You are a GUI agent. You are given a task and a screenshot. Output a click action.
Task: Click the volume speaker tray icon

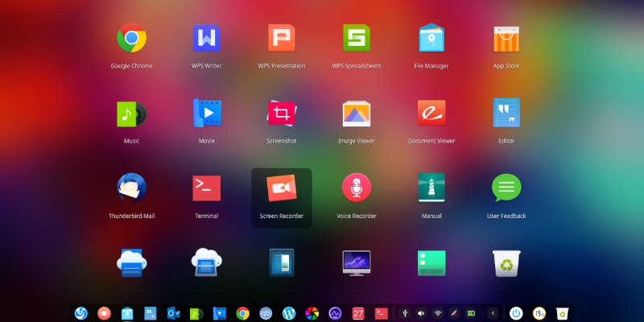pyautogui.click(x=421, y=313)
